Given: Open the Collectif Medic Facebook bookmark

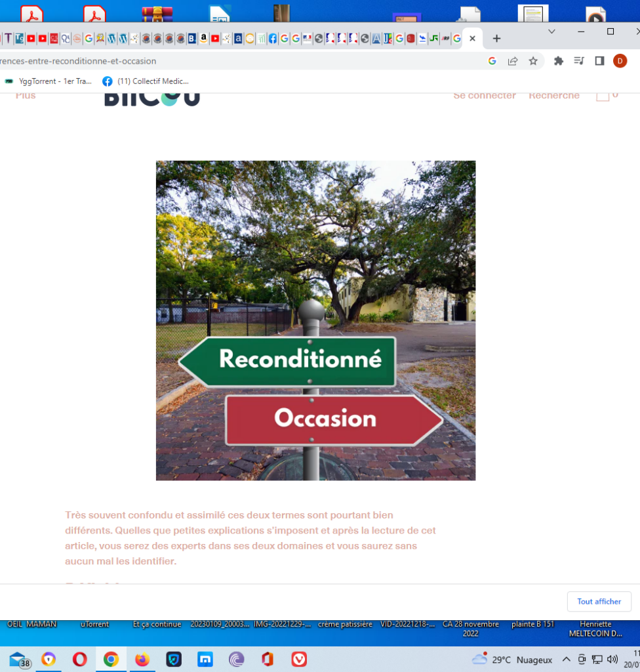Looking at the screenshot, I should (146, 81).
